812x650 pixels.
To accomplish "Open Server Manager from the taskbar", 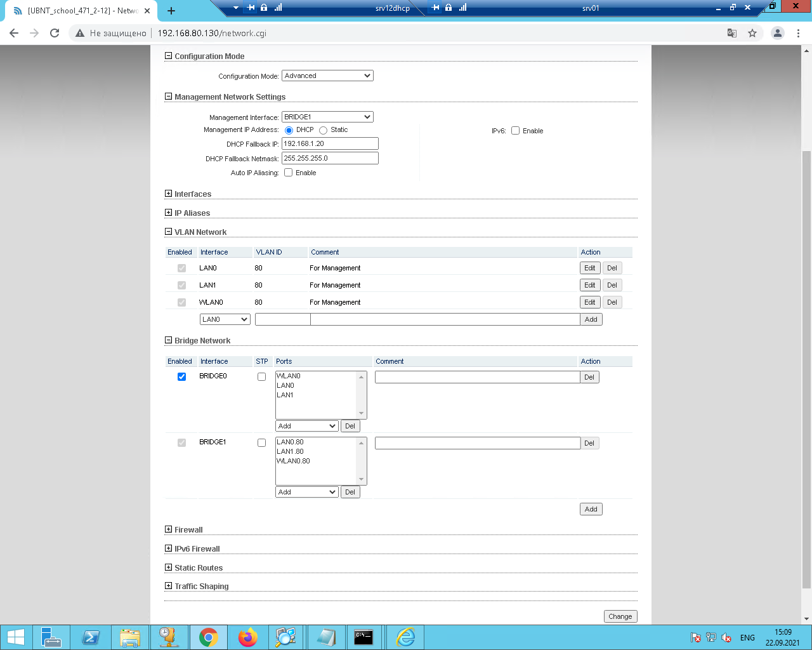I will click(x=51, y=637).
